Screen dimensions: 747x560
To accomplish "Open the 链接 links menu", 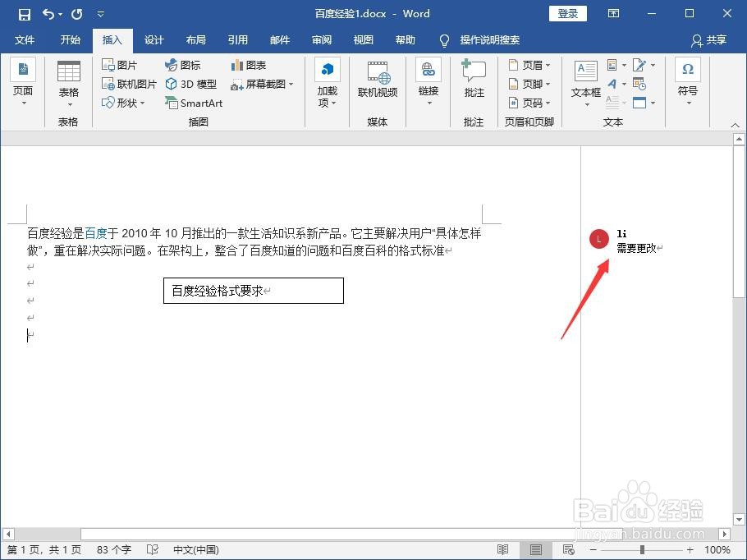I will coord(428,82).
